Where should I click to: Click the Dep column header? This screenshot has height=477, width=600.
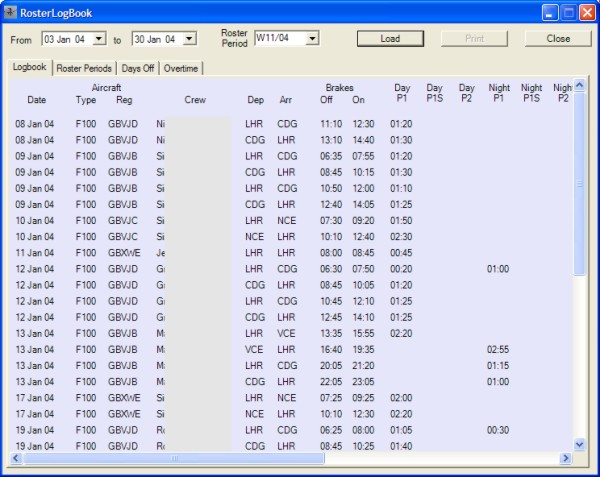click(255, 100)
